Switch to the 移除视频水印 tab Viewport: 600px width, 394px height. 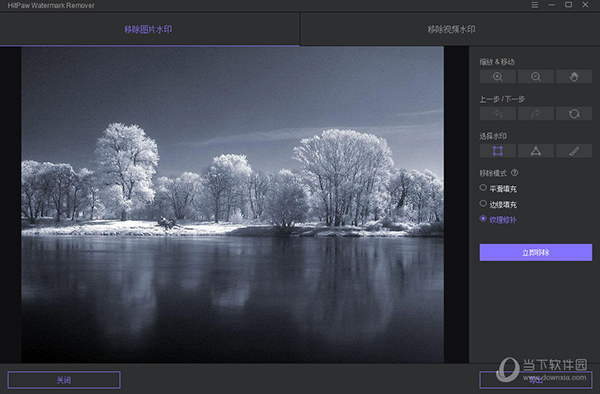(450, 29)
